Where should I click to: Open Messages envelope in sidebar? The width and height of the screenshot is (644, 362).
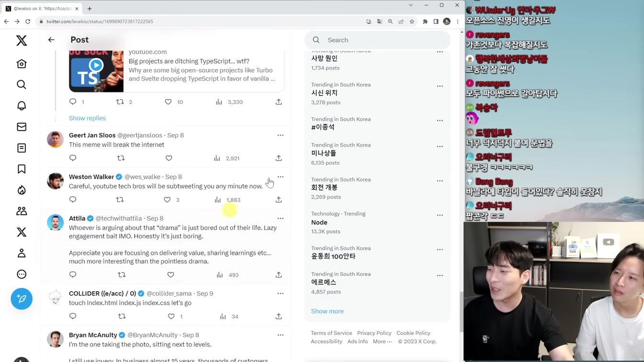(22, 127)
